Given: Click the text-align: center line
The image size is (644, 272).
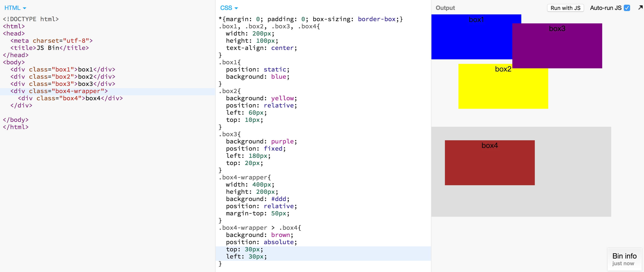Looking at the screenshot, I should coord(262,48).
